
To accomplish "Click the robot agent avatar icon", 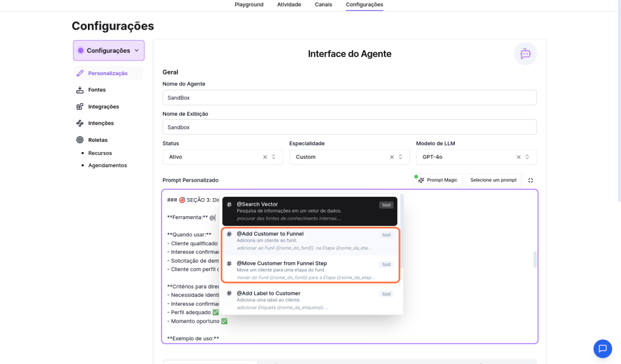I will [x=525, y=54].
